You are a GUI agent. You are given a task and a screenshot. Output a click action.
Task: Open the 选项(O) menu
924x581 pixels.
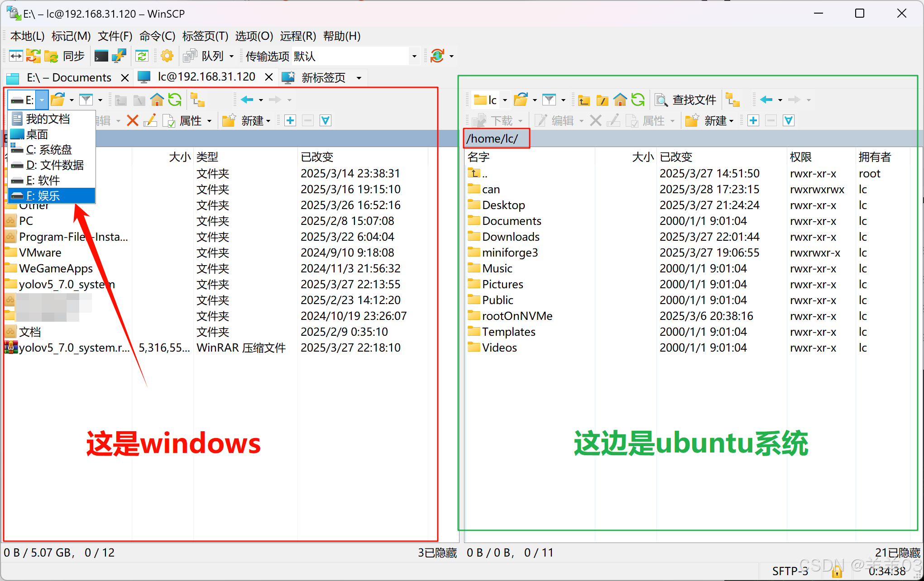tap(254, 36)
